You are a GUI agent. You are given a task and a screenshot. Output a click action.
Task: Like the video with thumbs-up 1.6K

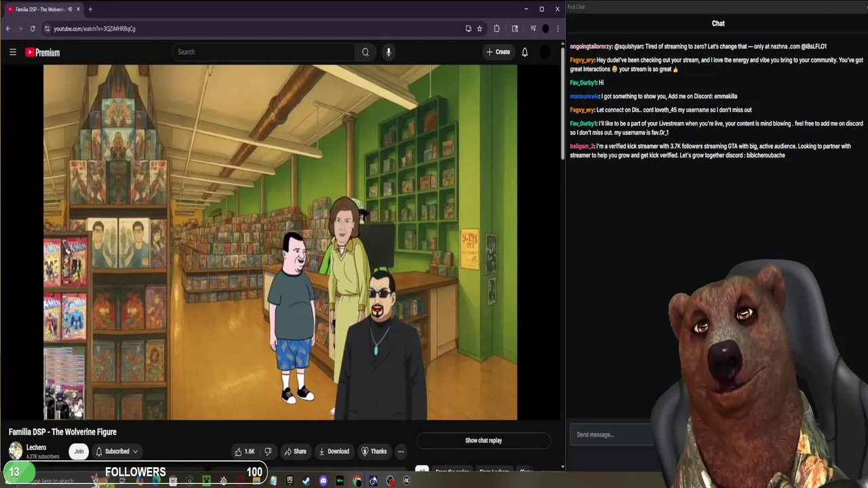point(245,451)
